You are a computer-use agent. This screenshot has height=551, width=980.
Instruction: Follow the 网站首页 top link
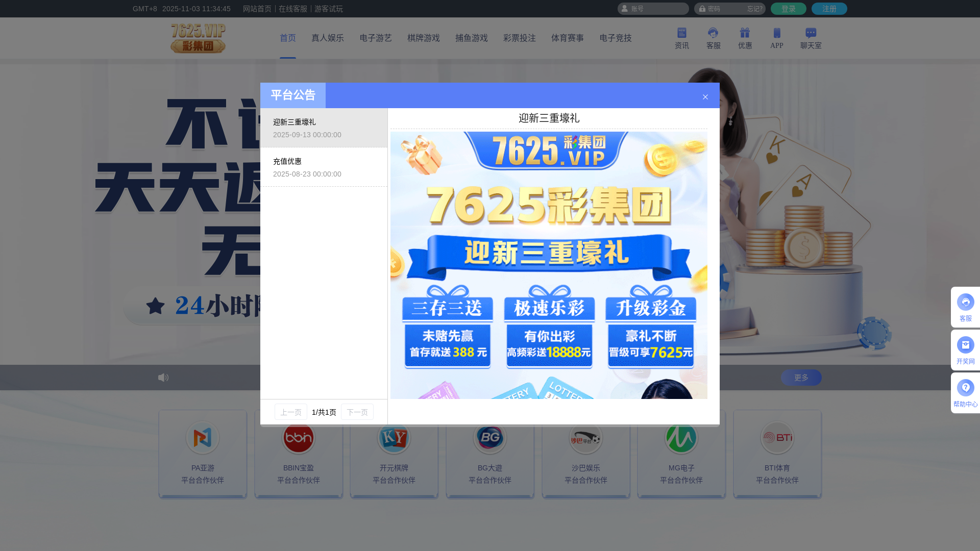[257, 9]
